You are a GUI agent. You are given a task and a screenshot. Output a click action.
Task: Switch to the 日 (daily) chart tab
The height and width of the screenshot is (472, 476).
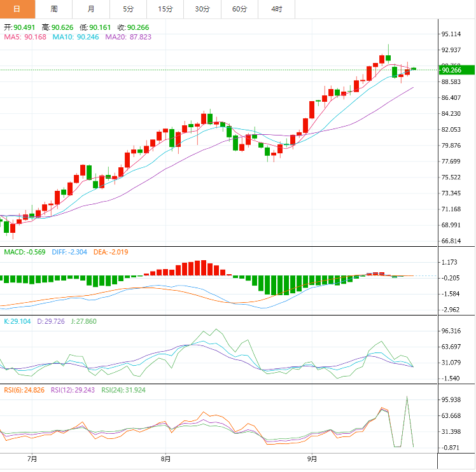click(x=17, y=9)
